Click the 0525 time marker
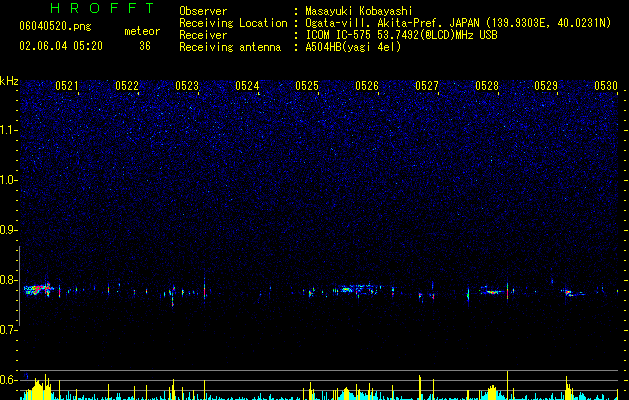629x400 pixels. 307,86
